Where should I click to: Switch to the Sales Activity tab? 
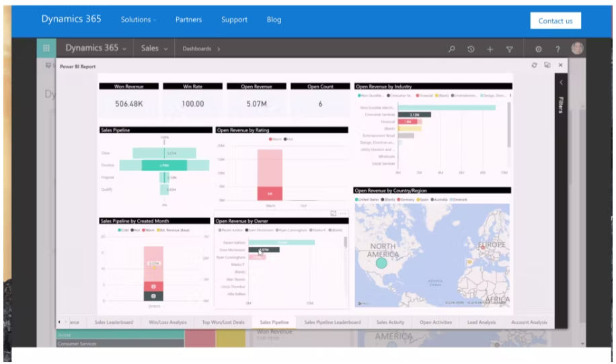click(x=390, y=322)
